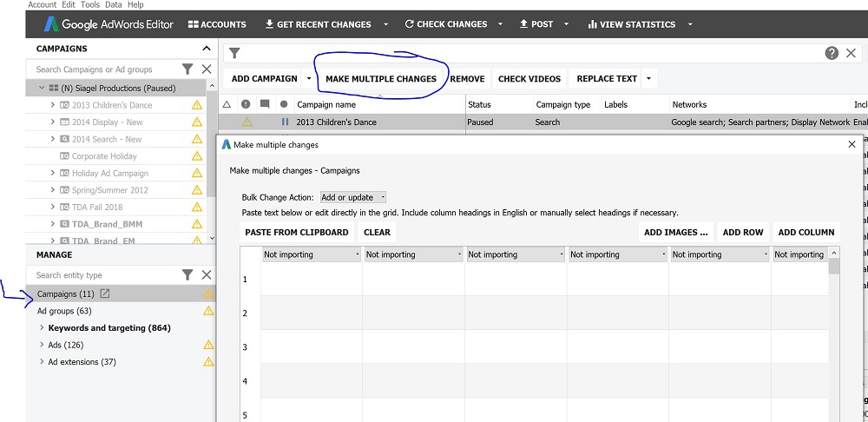The image size is (868, 422).
Task: Click the Manage panel filter funnel icon
Action: [x=187, y=274]
